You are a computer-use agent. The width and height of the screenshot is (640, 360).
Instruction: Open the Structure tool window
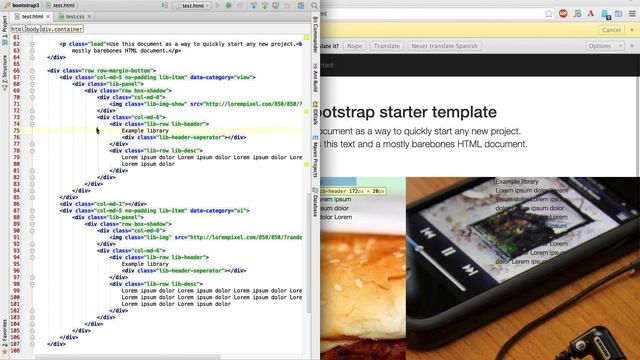point(4,73)
